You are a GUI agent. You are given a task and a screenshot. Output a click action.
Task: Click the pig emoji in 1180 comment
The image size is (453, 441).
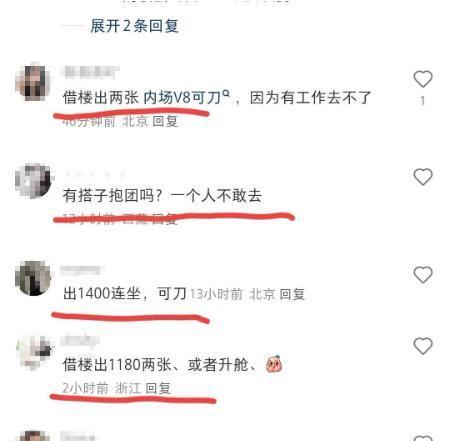click(x=274, y=364)
